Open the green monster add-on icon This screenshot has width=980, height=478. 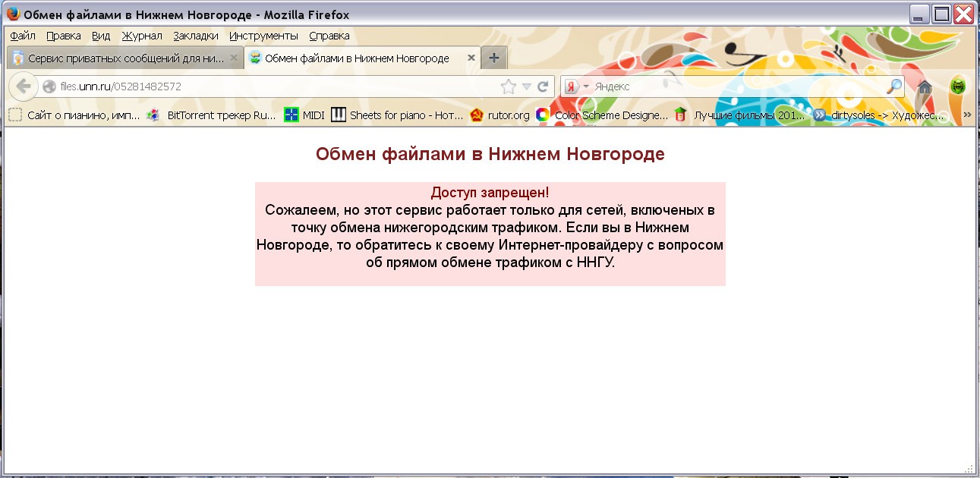click(x=958, y=86)
